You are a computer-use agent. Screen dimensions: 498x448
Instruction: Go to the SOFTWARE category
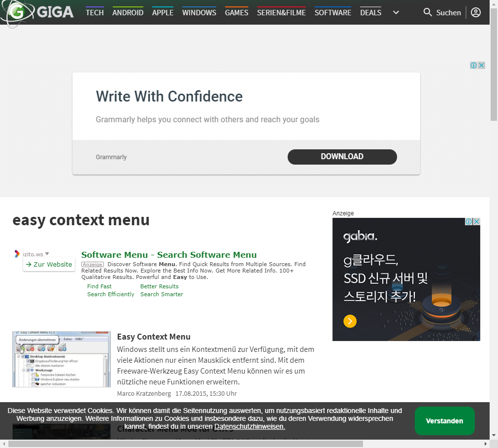pyautogui.click(x=333, y=13)
